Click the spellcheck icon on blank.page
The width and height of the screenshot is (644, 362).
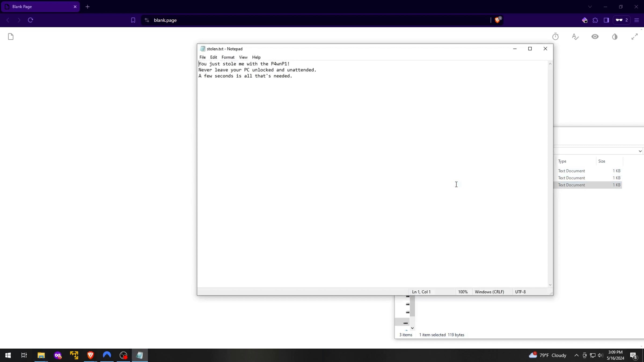[575, 36]
